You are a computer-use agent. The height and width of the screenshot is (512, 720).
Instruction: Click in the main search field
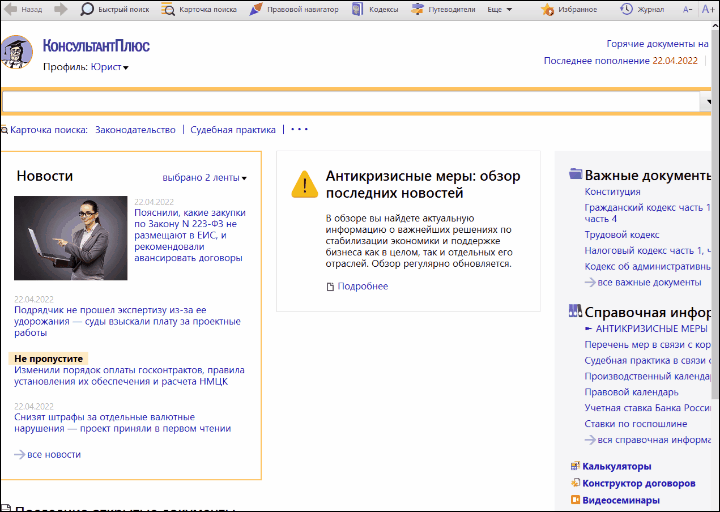[350, 101]
